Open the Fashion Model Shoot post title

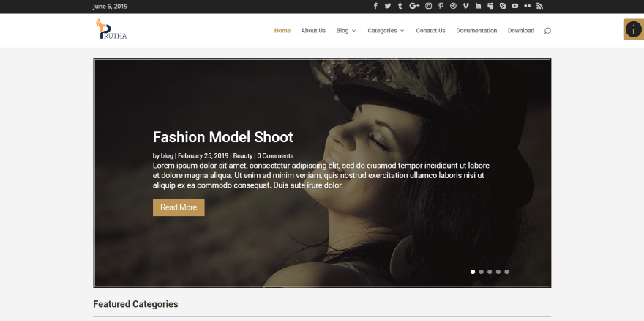[222, 137]
